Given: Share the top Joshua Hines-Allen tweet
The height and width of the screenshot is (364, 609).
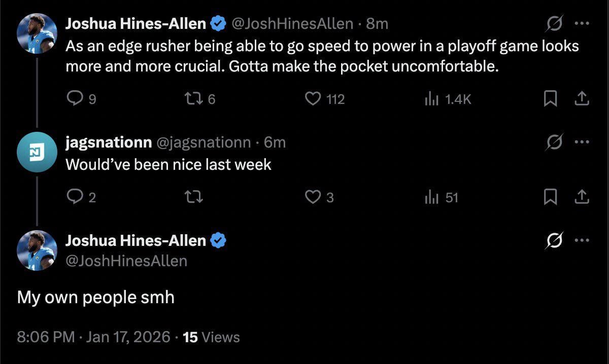Looking at the screenshot, I should tap(581, 99).
